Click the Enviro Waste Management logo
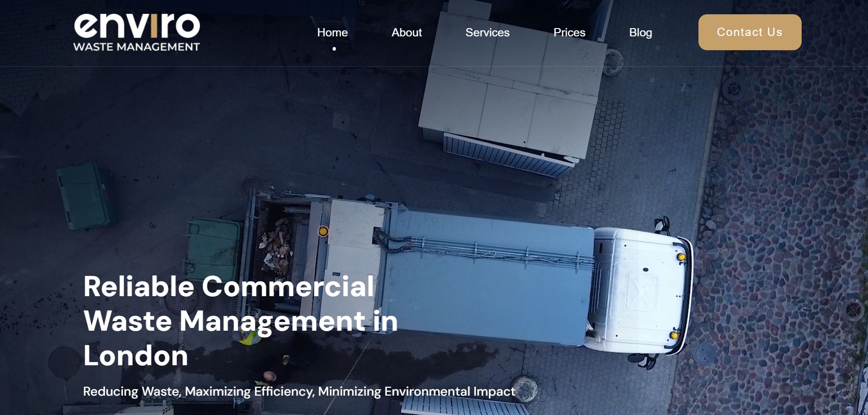This screenshot has width=868, height=415. pyautogui.click(x=136, y=31)
